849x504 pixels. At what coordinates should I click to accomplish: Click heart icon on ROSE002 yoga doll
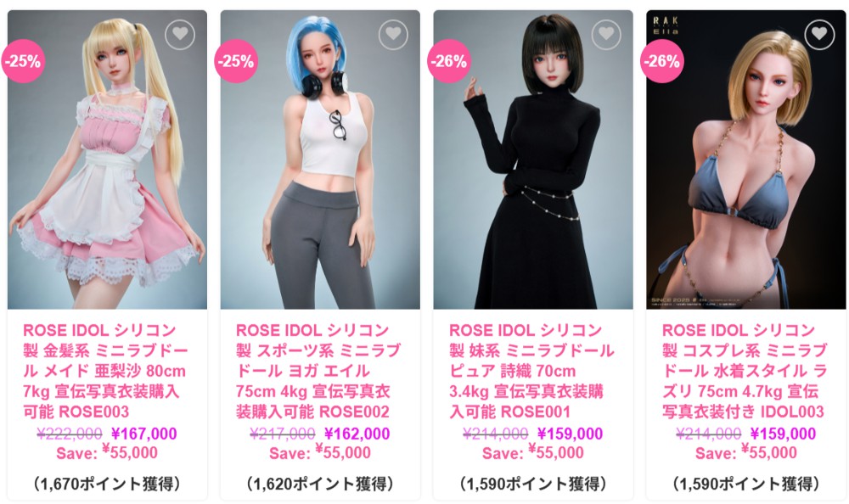point(393,34)
